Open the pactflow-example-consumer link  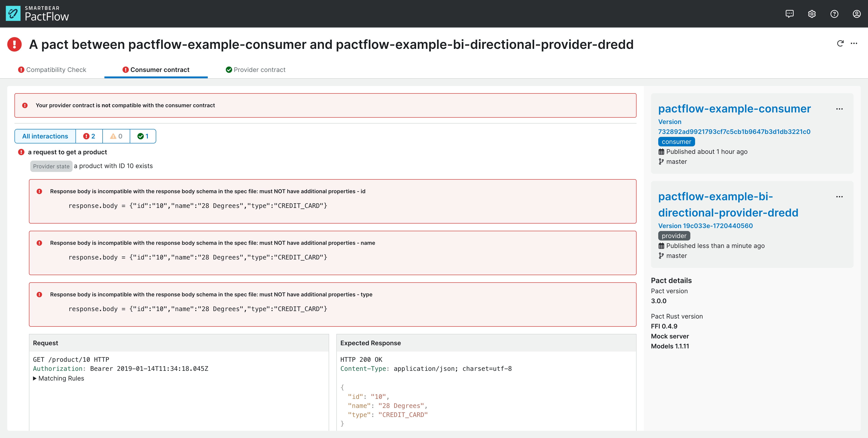735,109
